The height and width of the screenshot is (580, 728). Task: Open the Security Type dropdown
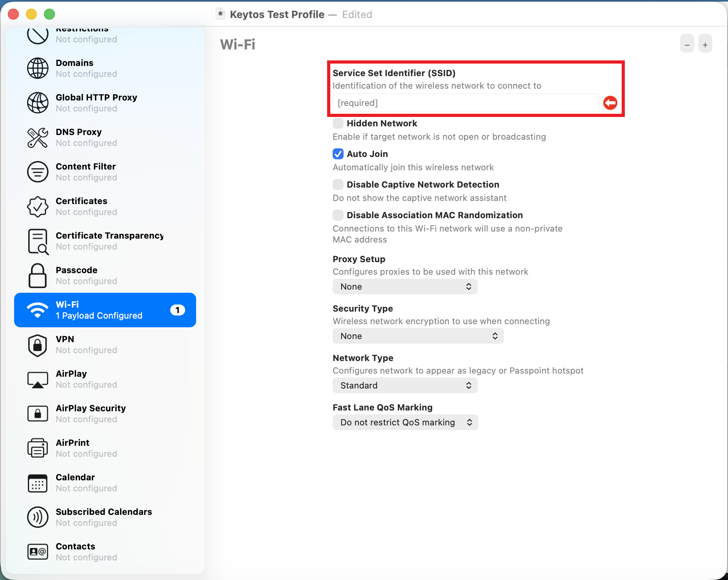[418, 336]
